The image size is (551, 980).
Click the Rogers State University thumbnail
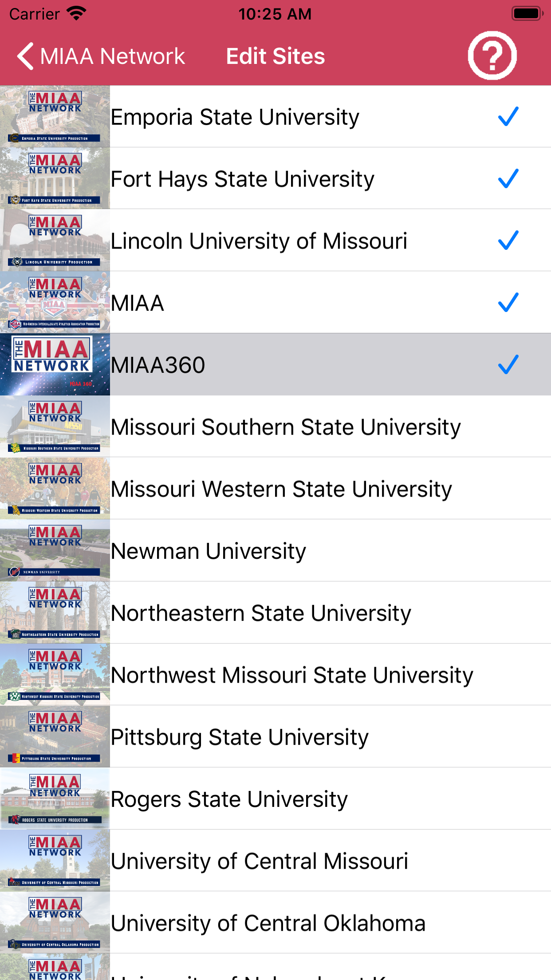click(55, 798)
